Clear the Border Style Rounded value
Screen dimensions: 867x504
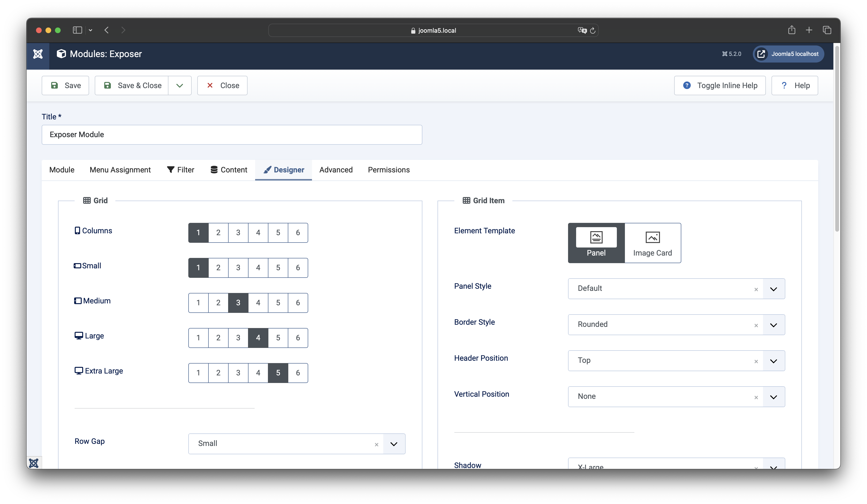click(756, 325)
